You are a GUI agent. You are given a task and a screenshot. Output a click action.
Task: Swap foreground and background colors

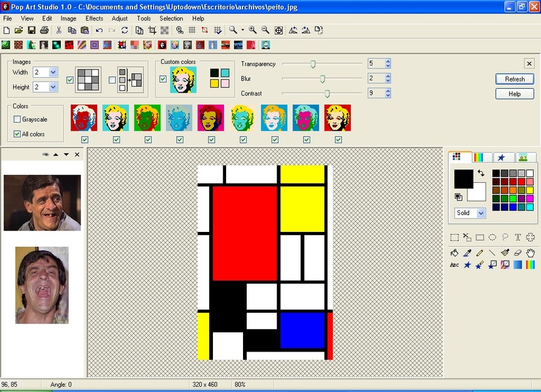click(x=481, y=173)
